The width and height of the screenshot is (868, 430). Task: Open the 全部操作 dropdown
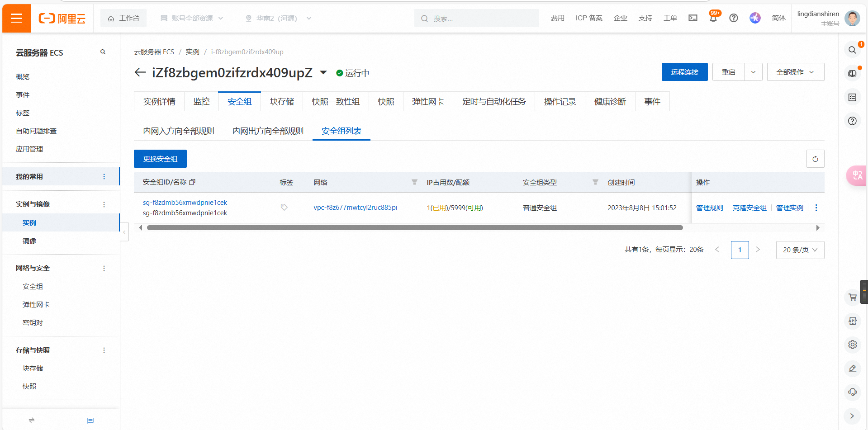[x=795, y=72]
